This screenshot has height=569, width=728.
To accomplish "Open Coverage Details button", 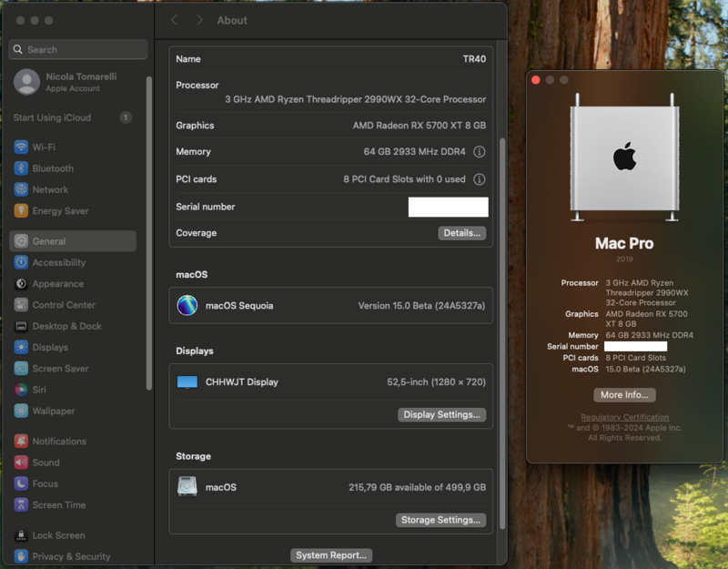I will [462, 233].
